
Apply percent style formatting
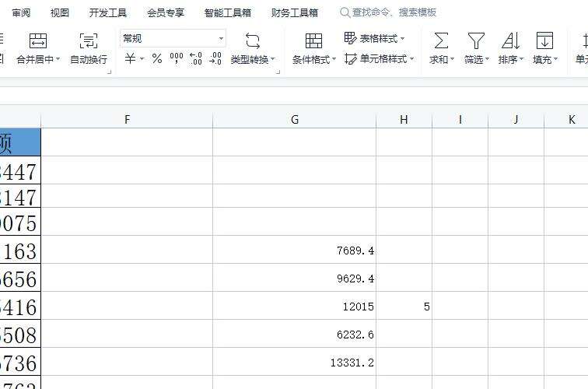click(157, 58)
